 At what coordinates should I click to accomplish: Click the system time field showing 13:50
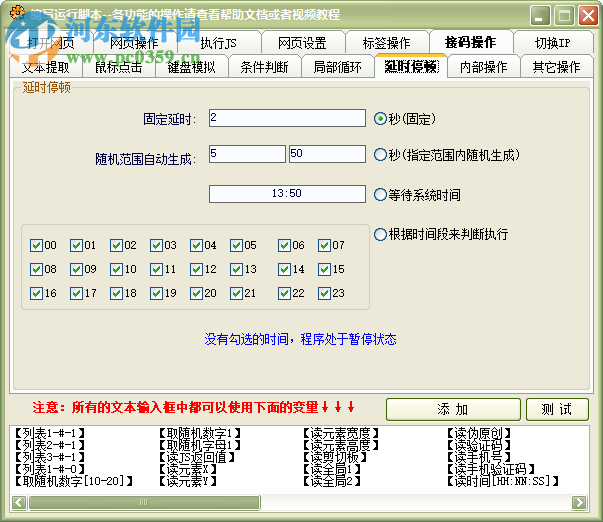point(287,193)
